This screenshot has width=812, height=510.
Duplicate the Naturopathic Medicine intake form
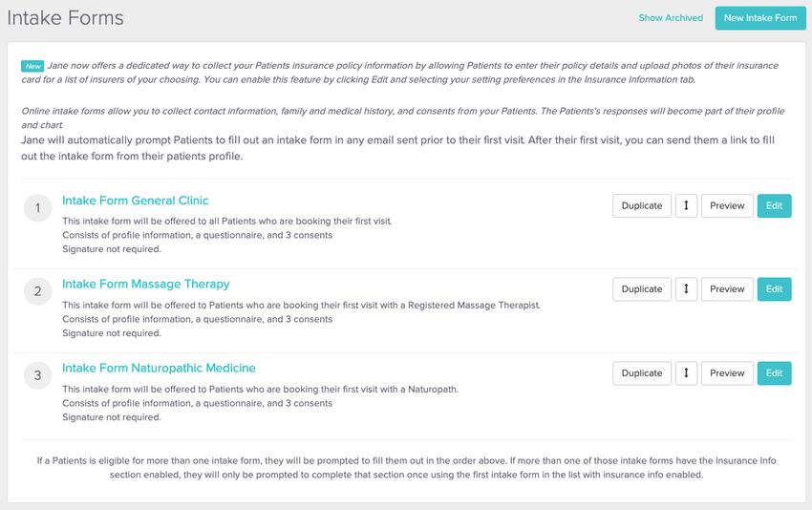coord(641,373)
